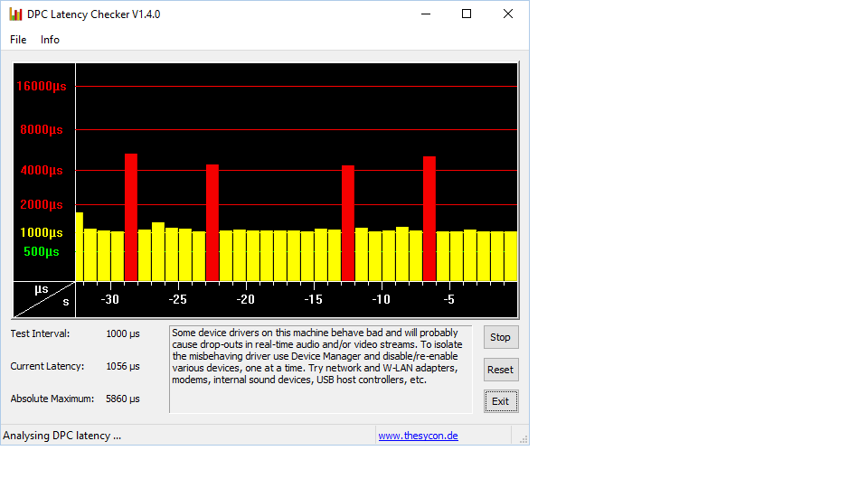Screen dimensions: 868x488
Task: Click the DPC Latency Checker title bar icon
Action: coord(15,14)
